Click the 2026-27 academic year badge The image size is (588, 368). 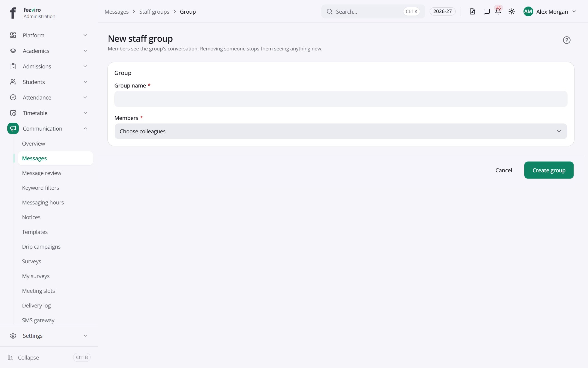click(442, 11)
